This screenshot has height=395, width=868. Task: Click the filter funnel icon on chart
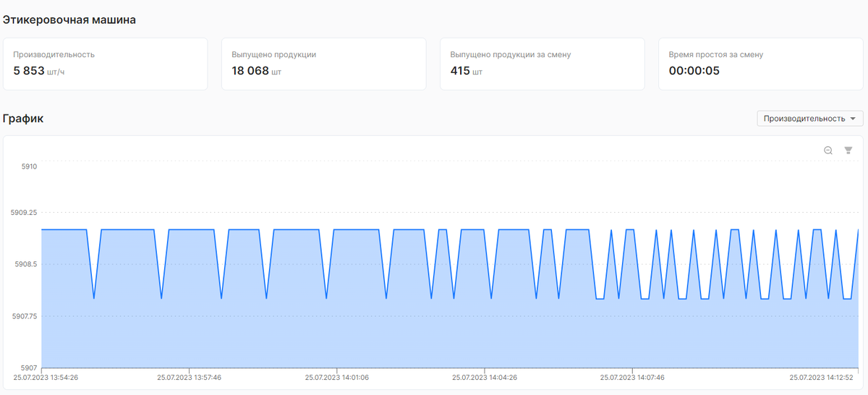pyautogui.click(x=848, y=150)
